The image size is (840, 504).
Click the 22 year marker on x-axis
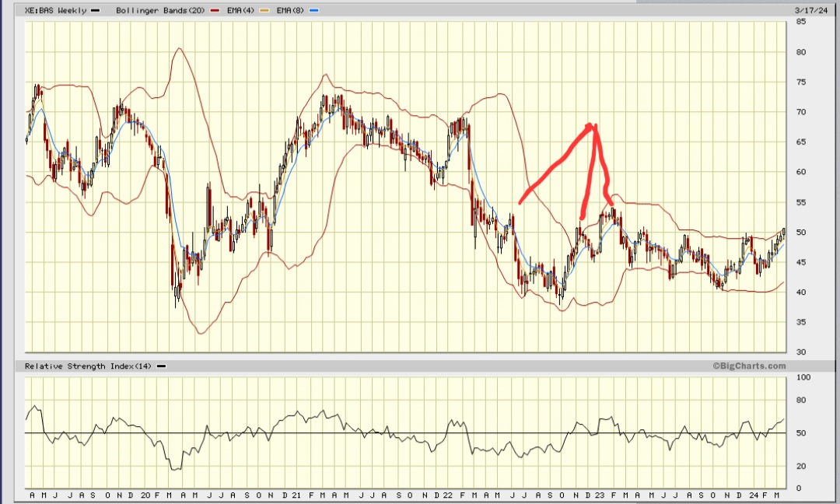point(450,493)
